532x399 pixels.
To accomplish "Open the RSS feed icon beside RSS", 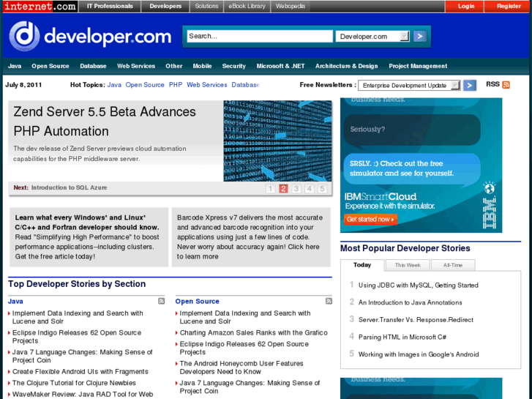I will pos(506,84).
